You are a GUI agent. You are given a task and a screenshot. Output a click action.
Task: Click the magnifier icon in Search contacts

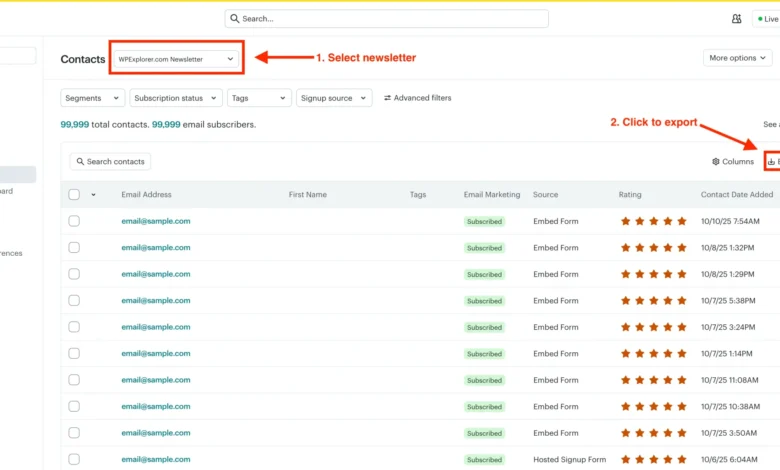point(79,161)
